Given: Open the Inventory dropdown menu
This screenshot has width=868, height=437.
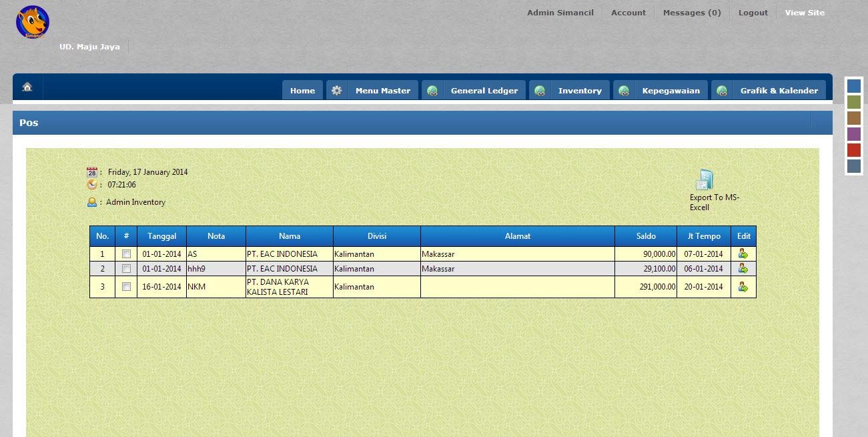Looking at the screenshot, I should [579, 90].
